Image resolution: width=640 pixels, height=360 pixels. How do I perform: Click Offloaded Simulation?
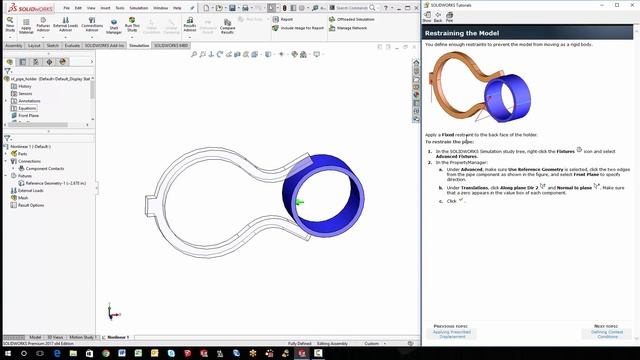pos(352,19)
